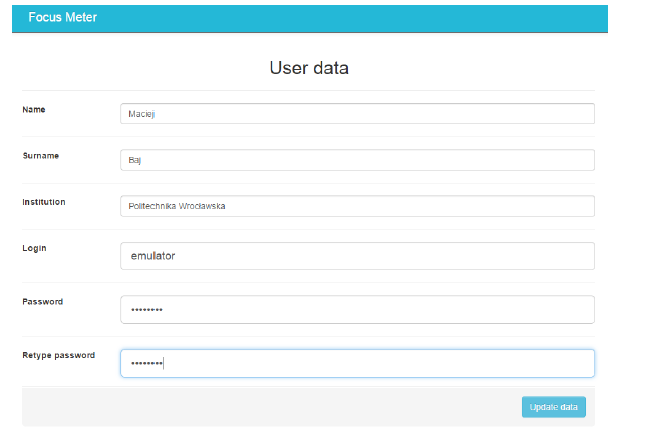Click the Retype password field
The width and height of the screenshot is (650, 440).
click(357, 363)
